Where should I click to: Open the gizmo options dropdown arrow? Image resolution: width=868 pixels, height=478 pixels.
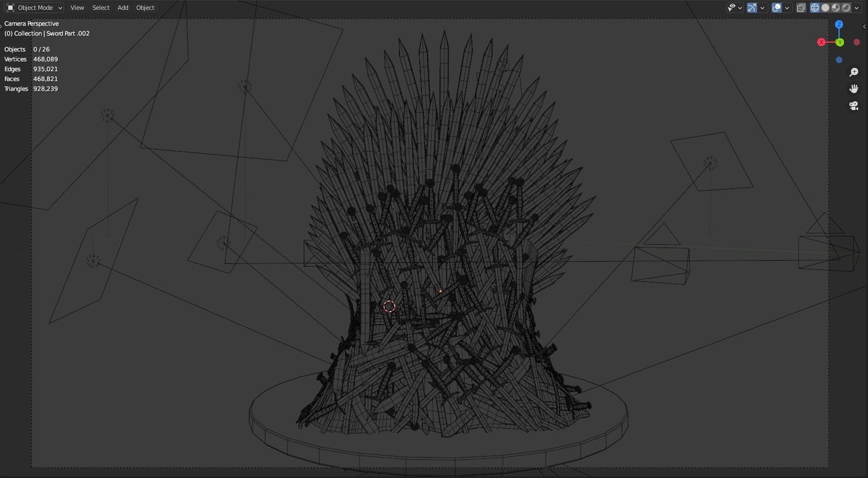[762, 8]
